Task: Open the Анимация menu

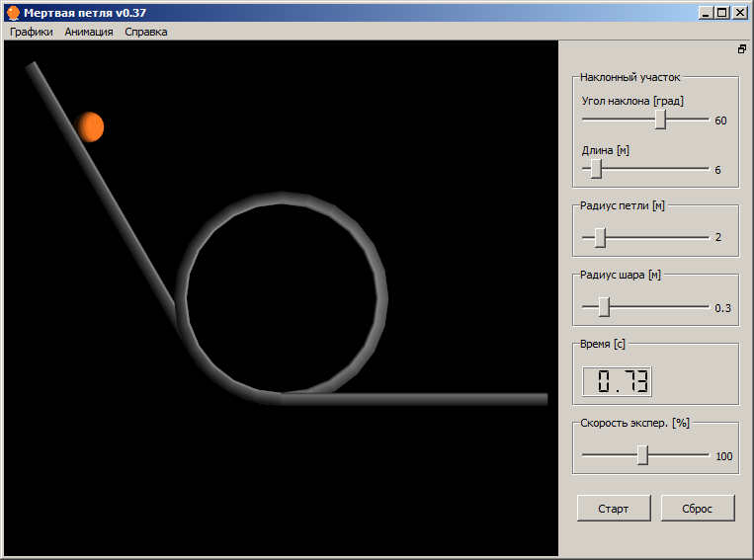Action: pos(89,32)
